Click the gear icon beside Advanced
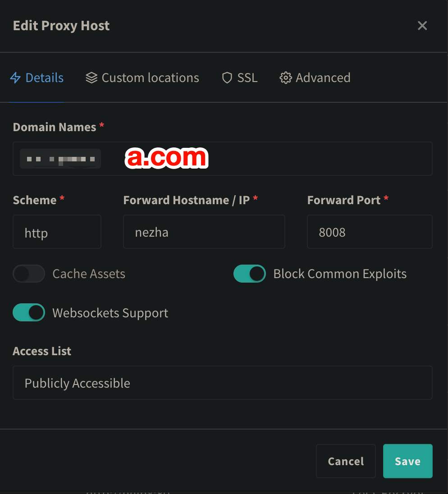 pyautogui.click(x=285, y=78)
